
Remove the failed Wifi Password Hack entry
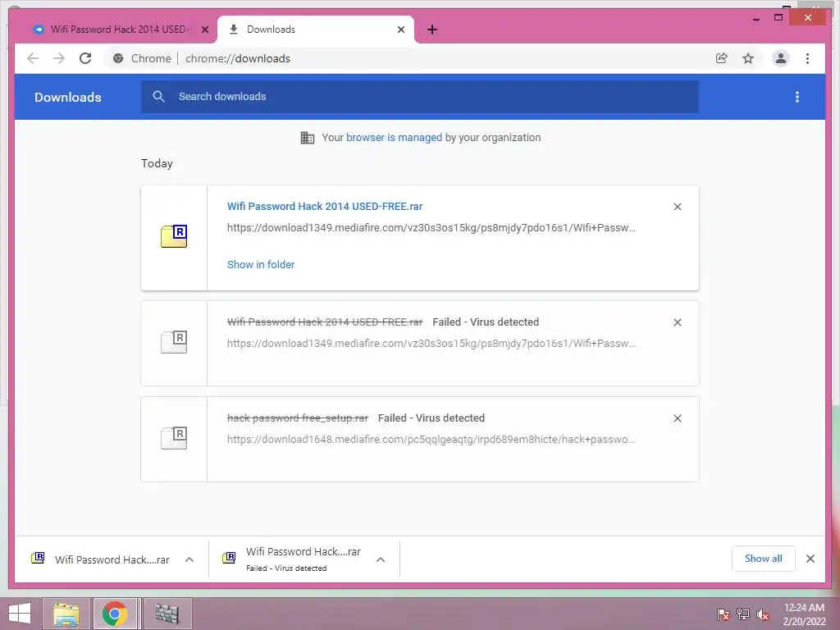677,322
